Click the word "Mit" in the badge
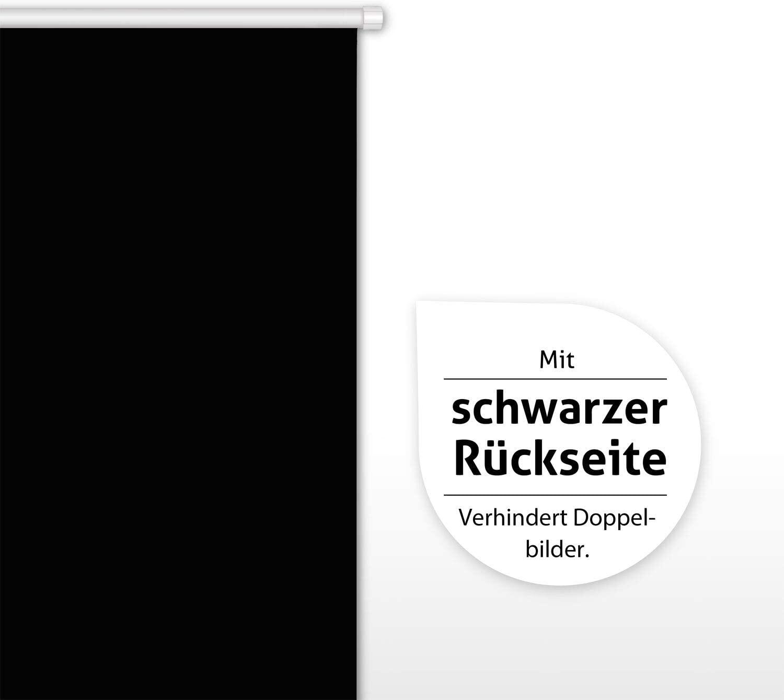784x700 pixels. click(x=557, y=361)
